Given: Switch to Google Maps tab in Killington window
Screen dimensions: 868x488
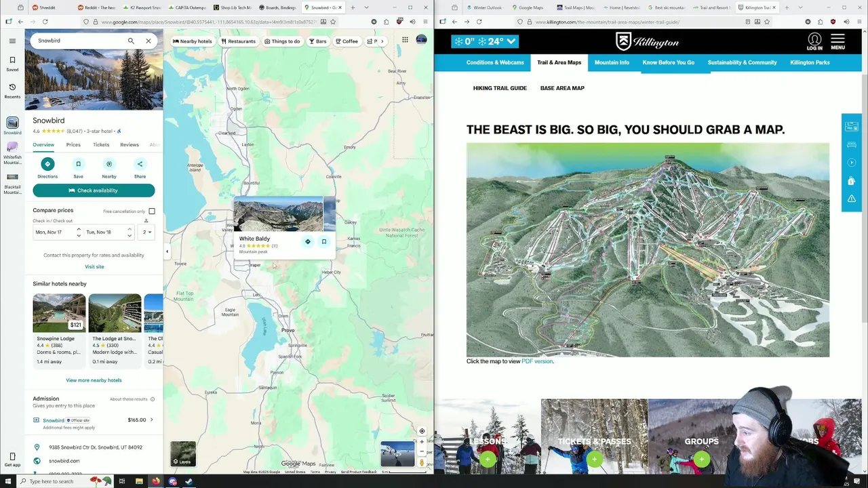Looking at the screenshot, I should coord(532,7).
